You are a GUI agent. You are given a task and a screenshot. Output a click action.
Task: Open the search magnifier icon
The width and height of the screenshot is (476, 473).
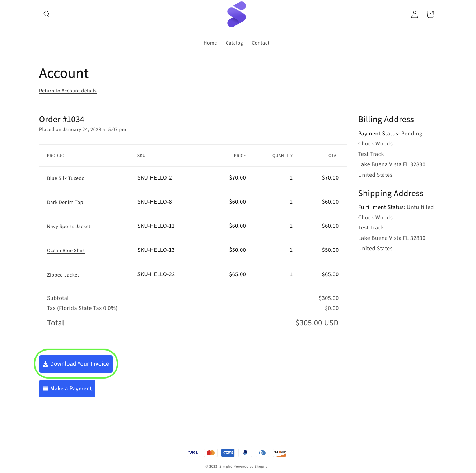coord(47,14)
